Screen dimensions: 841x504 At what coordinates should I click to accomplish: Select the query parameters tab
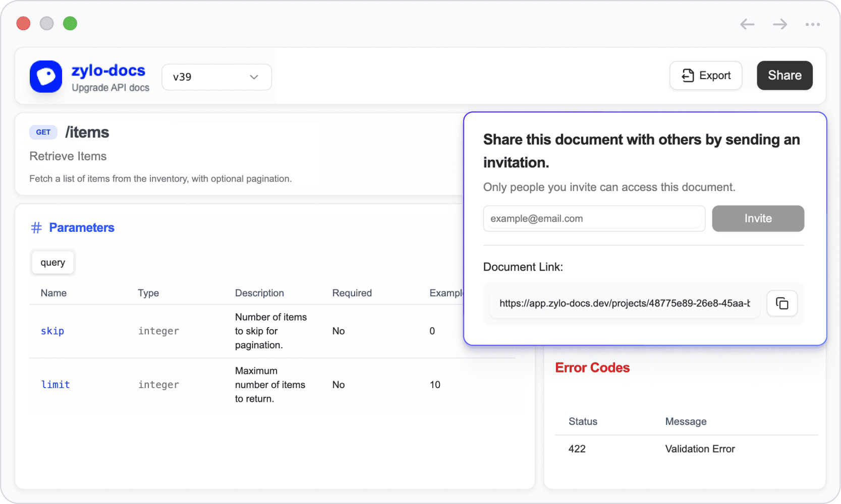(53, 263)
